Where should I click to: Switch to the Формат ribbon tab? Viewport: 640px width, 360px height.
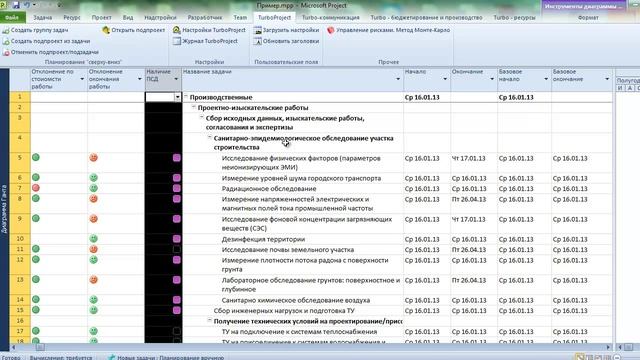[588, 18]
